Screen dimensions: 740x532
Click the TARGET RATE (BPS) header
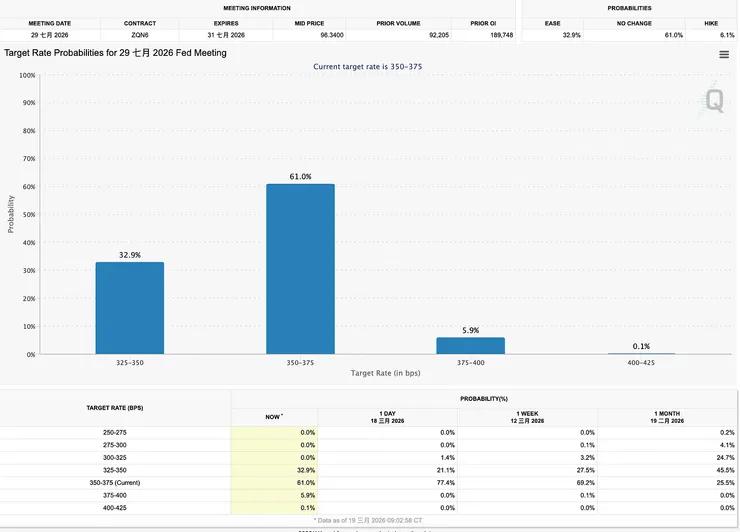pos(115,408)
